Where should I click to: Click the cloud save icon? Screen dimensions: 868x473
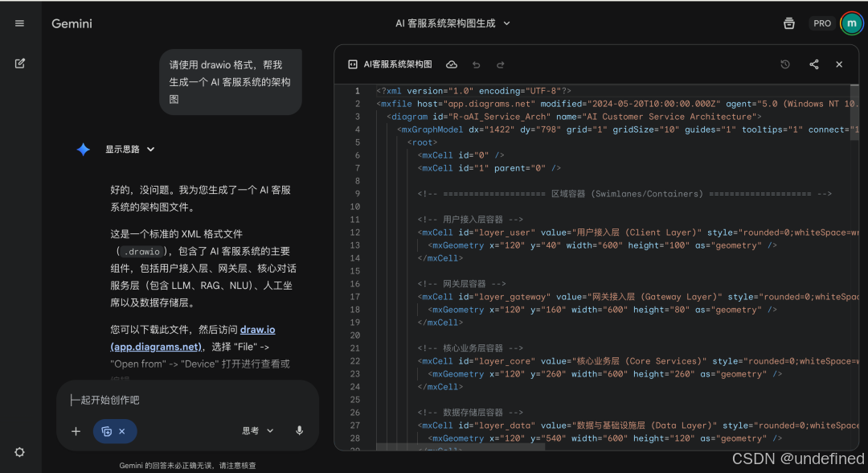[x=452, y=64]
